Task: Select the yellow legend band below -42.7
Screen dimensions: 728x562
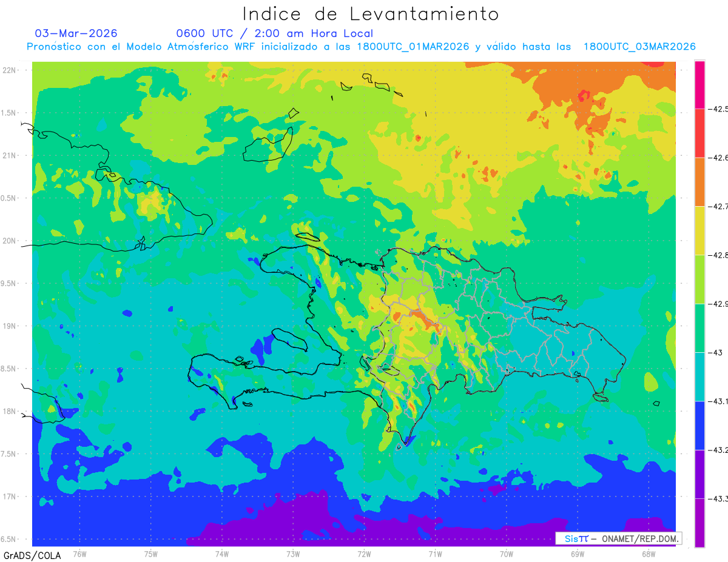Action: click(x=699, y=230)
